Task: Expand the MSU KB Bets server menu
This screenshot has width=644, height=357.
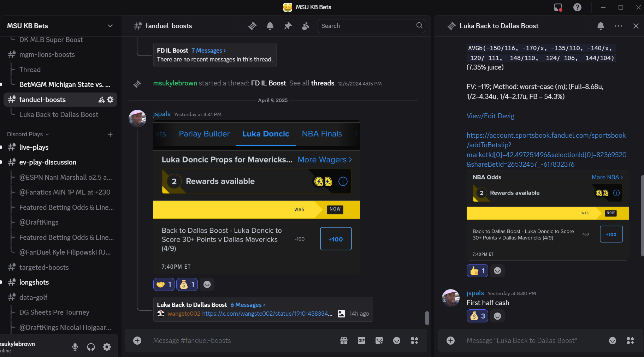Action: pos(110,26)
